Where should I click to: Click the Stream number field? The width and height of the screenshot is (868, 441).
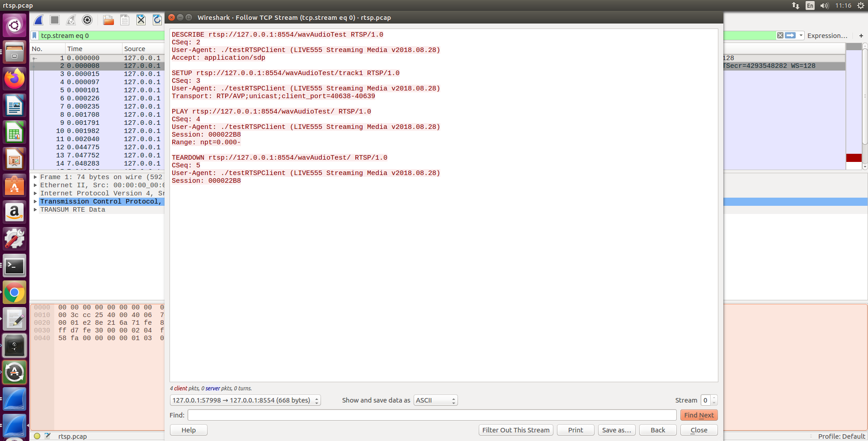pos(706,400)
